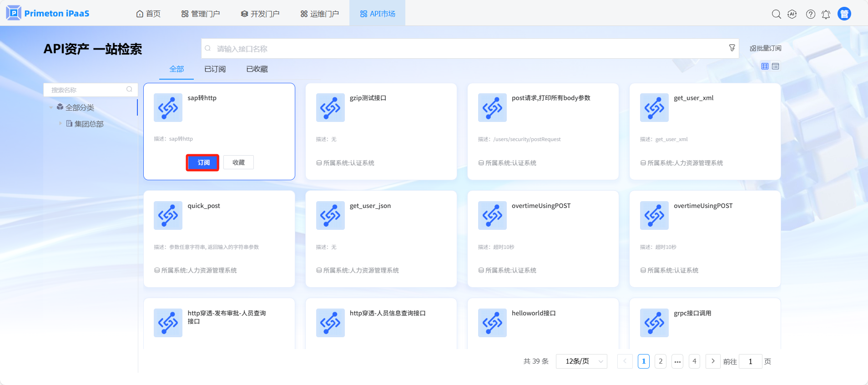Click the user avatar icon
The image size is (868, 385).
(844, 14)
